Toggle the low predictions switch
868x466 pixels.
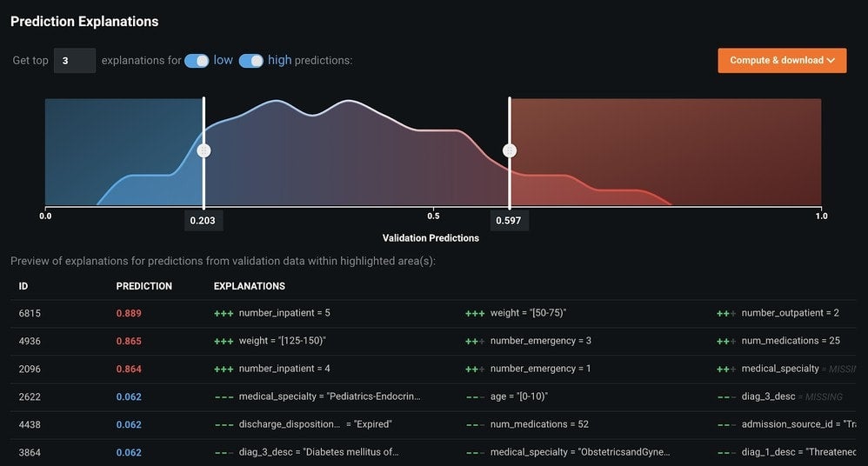(x=197, y=61)
